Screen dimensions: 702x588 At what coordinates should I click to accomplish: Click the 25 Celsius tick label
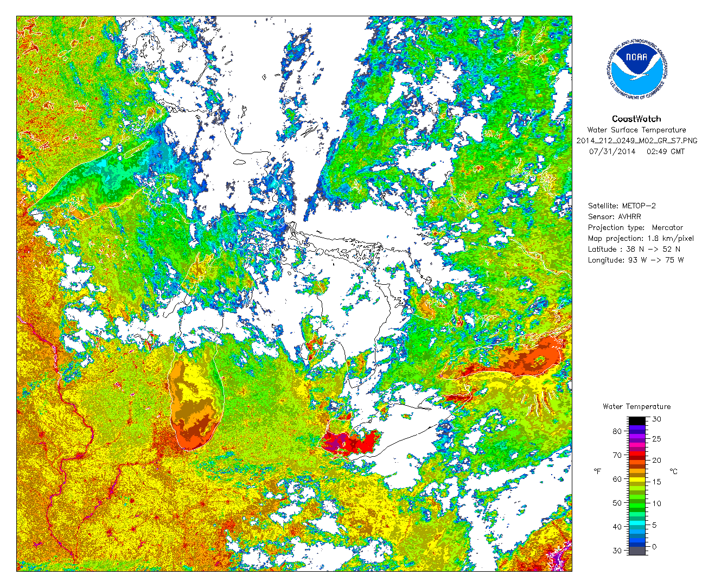(x=656, y=439)
